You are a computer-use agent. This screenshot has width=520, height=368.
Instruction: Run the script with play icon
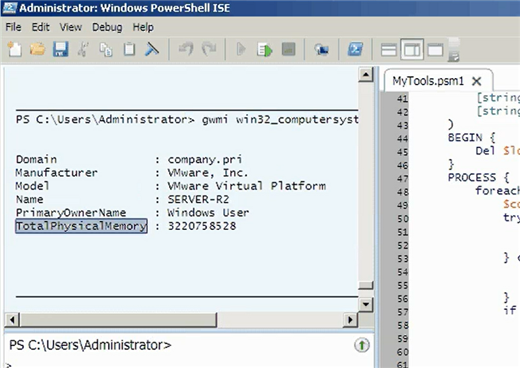click(x=241, y=50)
